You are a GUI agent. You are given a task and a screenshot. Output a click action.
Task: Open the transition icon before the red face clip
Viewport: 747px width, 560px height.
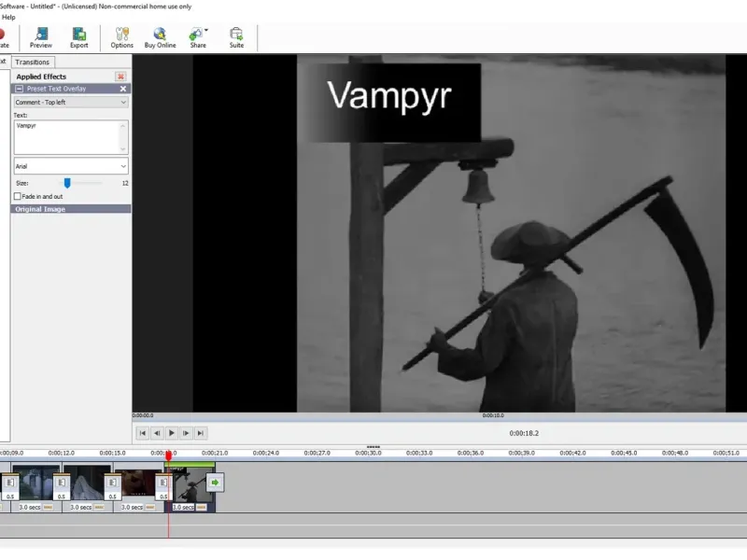tap(112, 483)
